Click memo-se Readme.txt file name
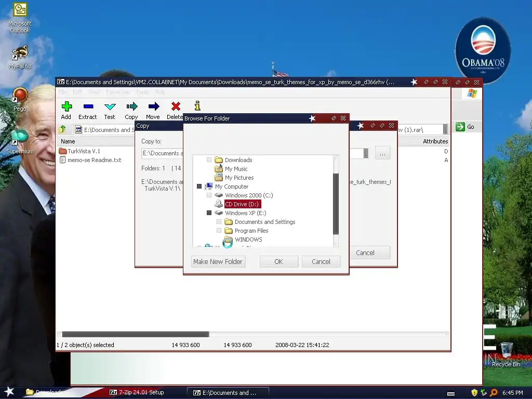532x399 pixels. pos(95,160)
